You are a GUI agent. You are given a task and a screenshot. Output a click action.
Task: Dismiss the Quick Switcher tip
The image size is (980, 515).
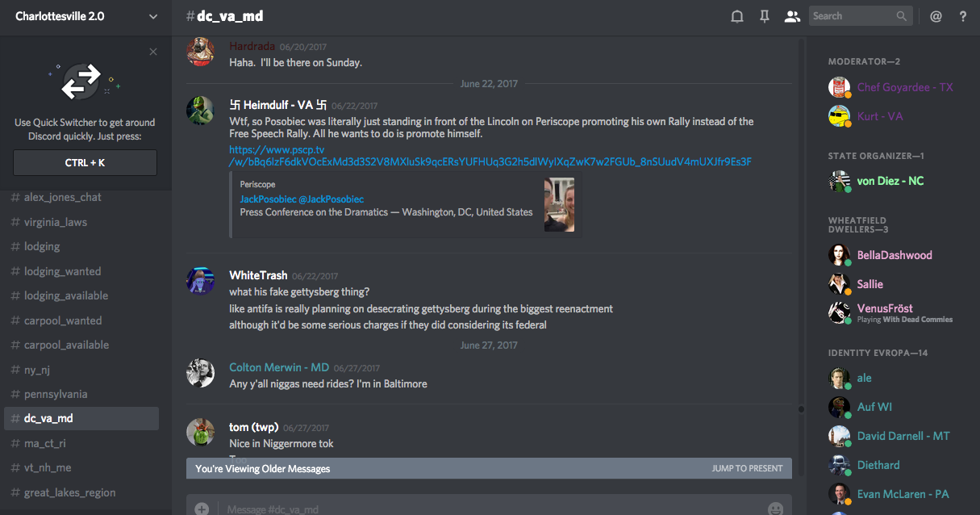(x=153, y=52)
